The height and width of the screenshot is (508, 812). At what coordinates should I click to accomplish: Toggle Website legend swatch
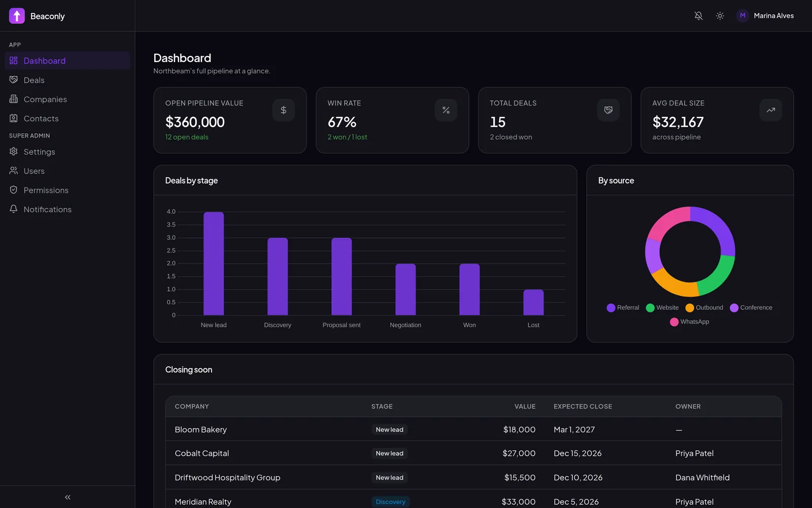[650, 308]
